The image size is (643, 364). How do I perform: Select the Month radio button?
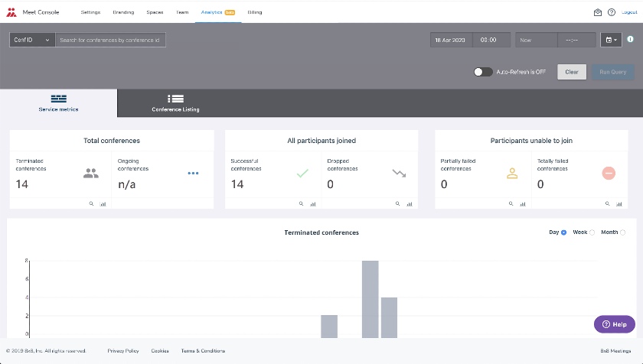(x=622, y=232)
